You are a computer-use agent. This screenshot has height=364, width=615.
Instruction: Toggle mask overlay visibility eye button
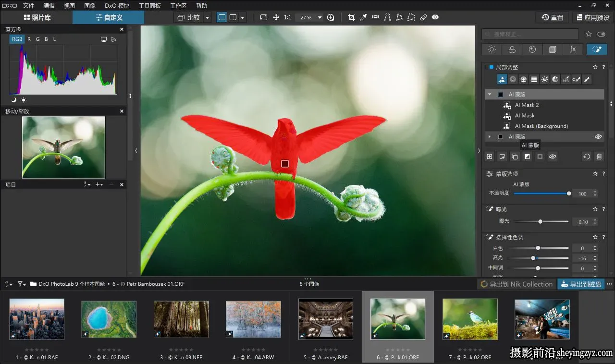tap(553, 157)
